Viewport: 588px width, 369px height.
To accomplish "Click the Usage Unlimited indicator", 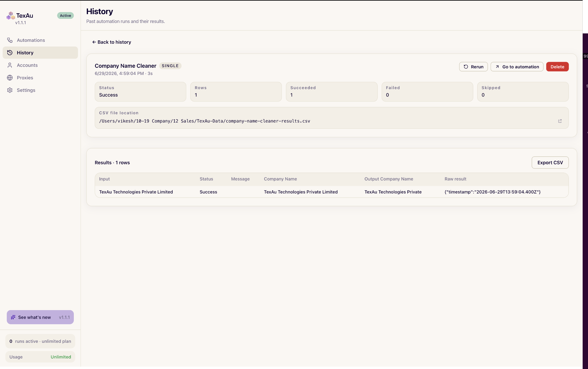I will (40, 357).
